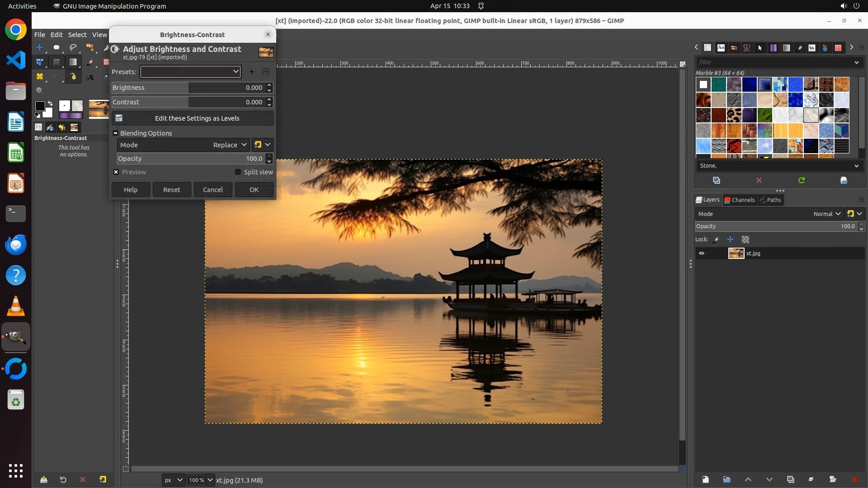
Task: Switch to the Channels tab
Action: 739,200
